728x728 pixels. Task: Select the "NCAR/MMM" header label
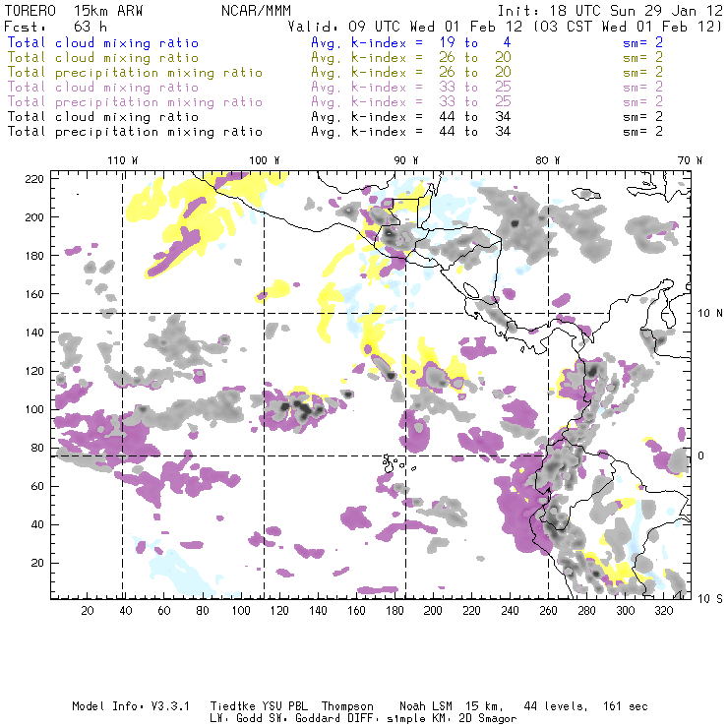click(257, 11)
